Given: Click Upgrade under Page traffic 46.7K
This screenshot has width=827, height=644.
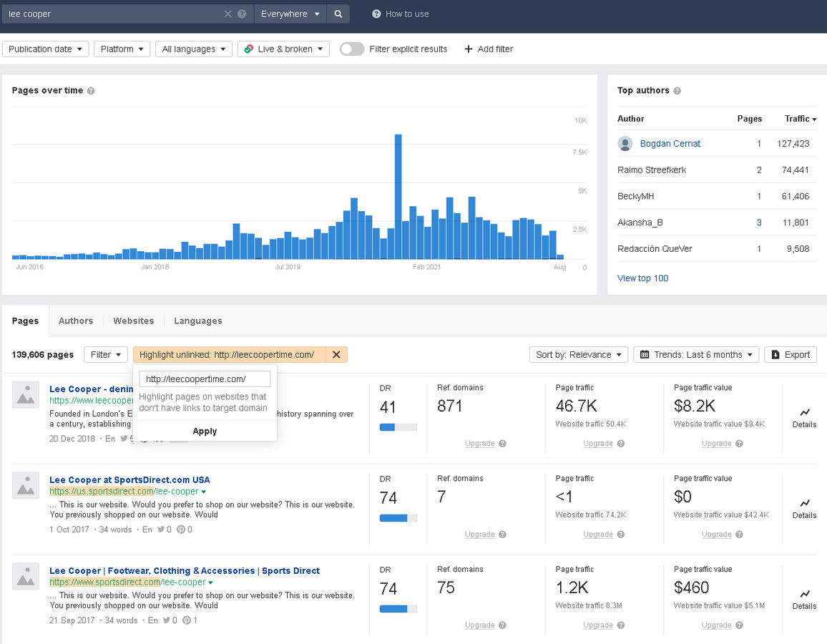Looking at the screenshot, I should click(598, 444).
